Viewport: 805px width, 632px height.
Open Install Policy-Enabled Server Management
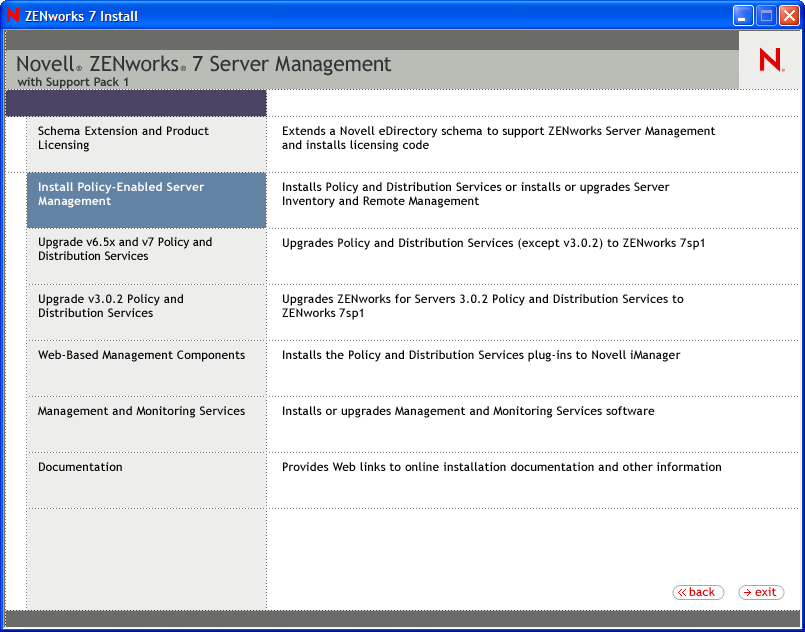click(x=120, y=194)
